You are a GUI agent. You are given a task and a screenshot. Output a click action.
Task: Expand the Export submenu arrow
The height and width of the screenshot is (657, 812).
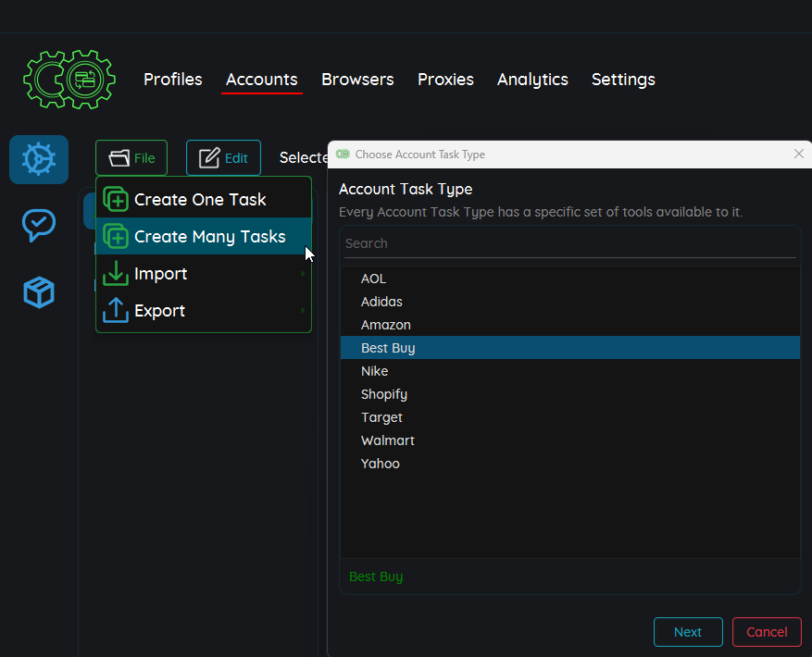coord(303,311)
